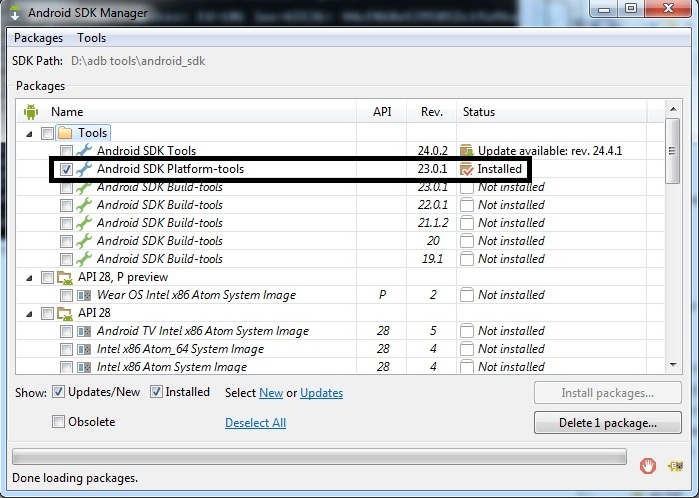Enable the Obsolete filter checkbox
Viewport: 699px width, 498px height.
pos(58,421)
